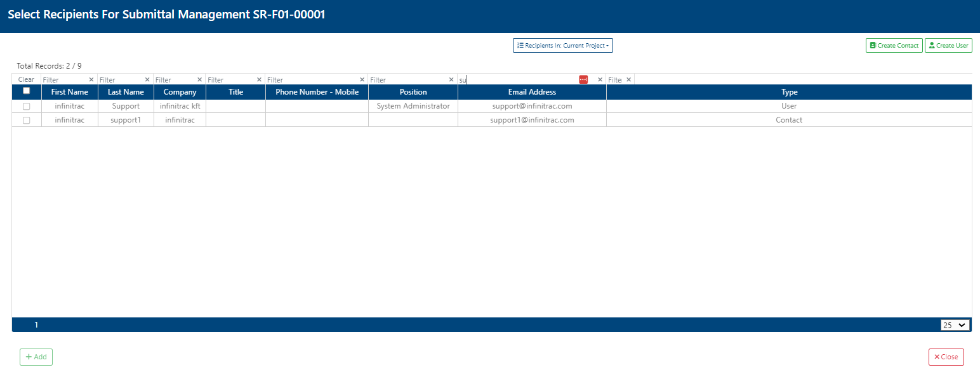Clear the First Name filter with its x icon
Viewport: 980px width, 372px height.
(91, 80)
